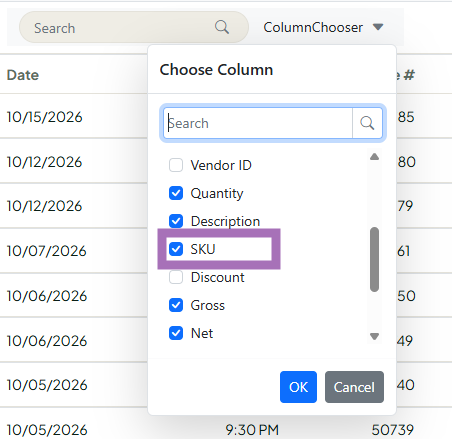Image resolution: width=452 pixels, height=439 pixels.
Task: Select the 50739 invoice cell
Action: coord(393,430)
